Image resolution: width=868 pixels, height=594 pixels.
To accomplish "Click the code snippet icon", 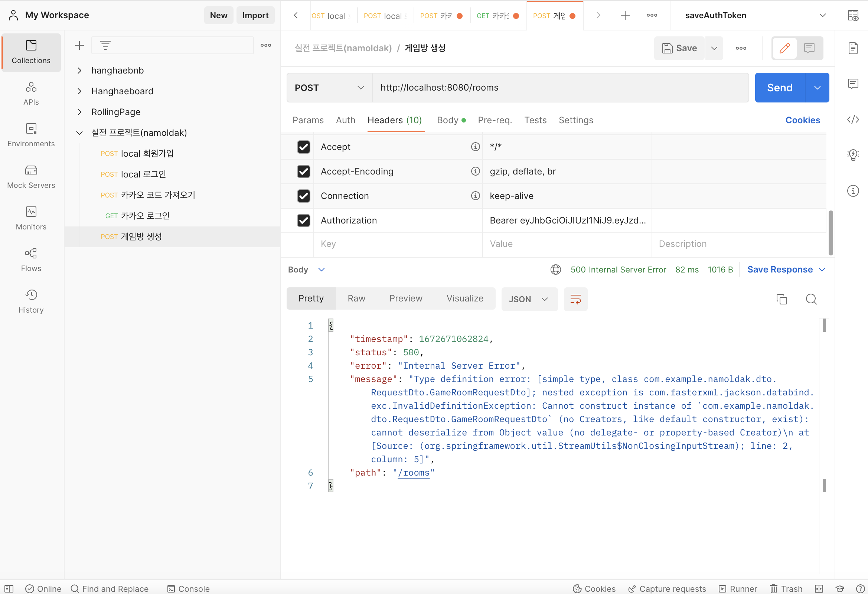I will pyautogui.click(x=853, y=120).
